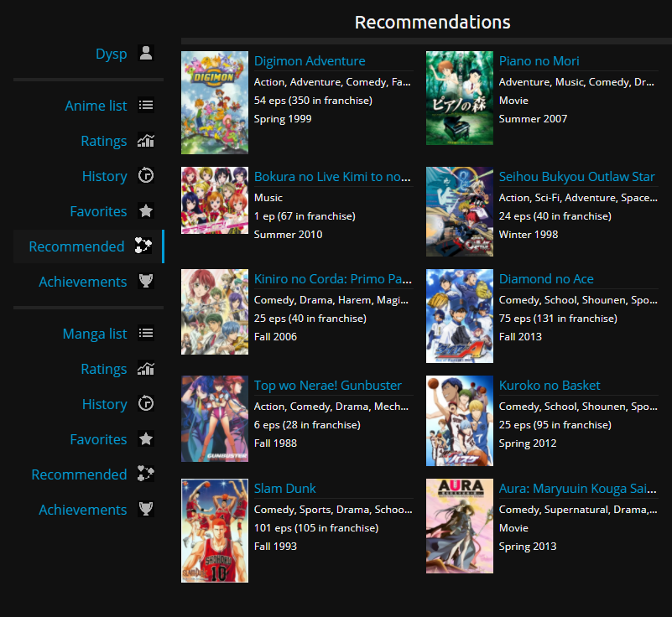
Task: Click the Digimon Adventure poster thumbnail
Action: coord(215,103)
